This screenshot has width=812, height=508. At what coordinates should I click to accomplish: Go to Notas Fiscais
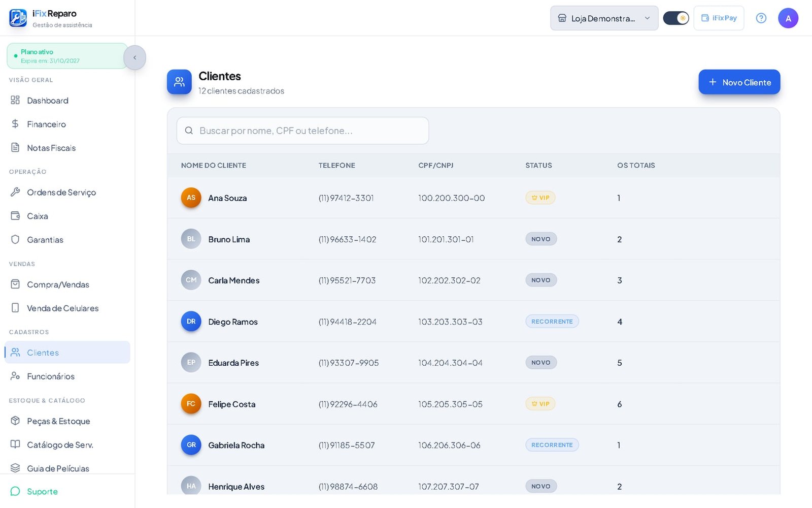point(67,148)
